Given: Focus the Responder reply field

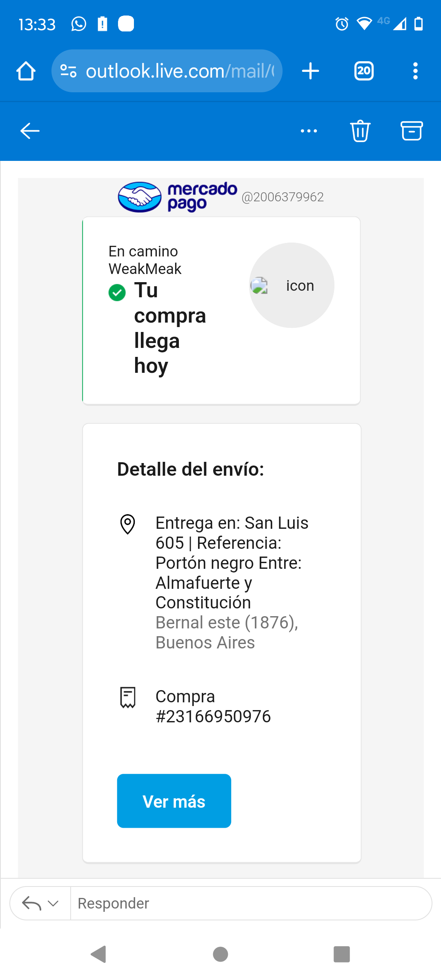Looking at the screenshot, I should click(249, 903).
